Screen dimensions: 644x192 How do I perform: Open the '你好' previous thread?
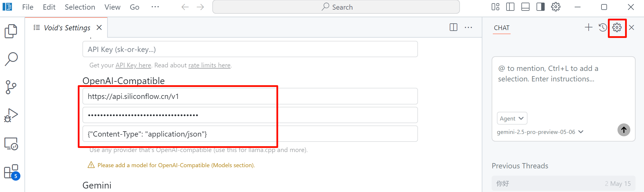(563, 184)
